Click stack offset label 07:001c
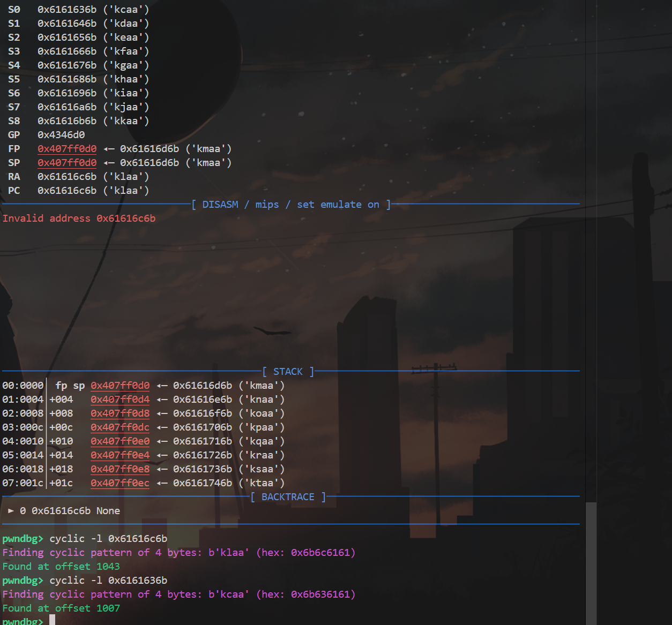The image size is (672, 625). (x=23, y=483)
